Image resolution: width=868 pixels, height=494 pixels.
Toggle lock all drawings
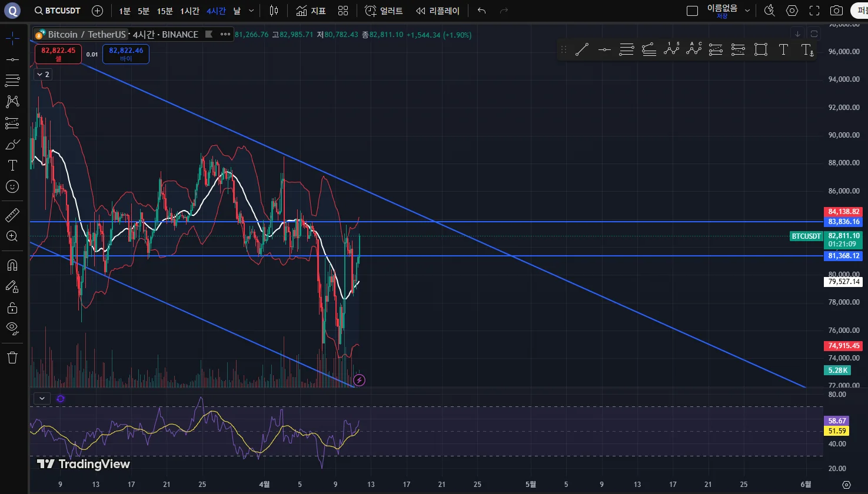(12, 308)
